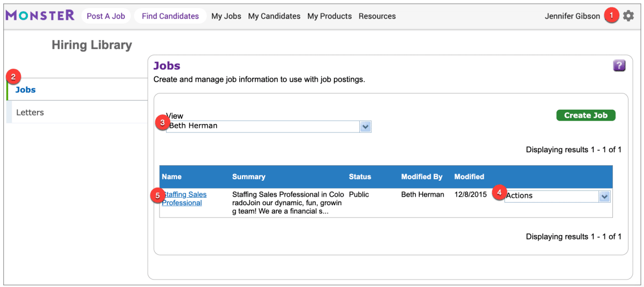Open the settings gear icon
644x287 pixels.
click(628, 16)
